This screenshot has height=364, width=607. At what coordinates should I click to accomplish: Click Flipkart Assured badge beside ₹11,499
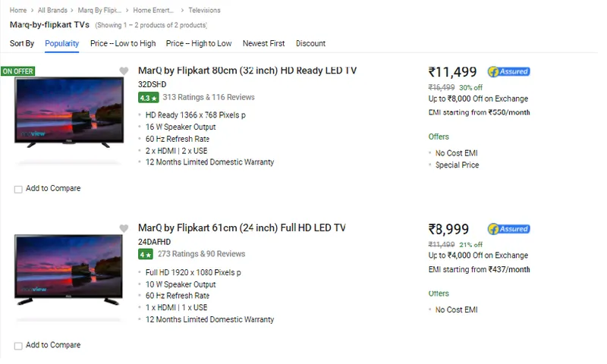pyautogui.click(x=508, y=72)
